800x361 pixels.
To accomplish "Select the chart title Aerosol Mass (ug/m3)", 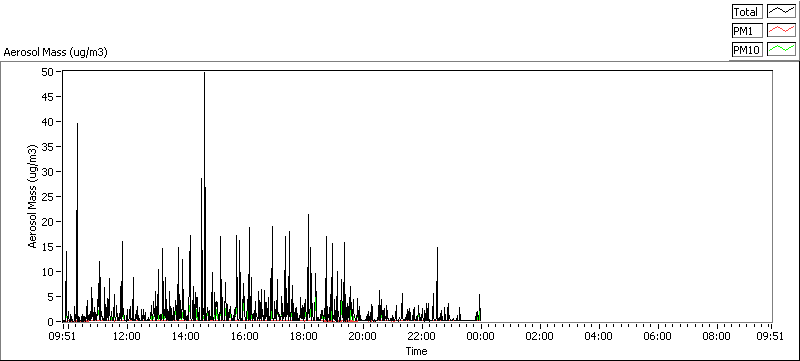I will (56, 52).
